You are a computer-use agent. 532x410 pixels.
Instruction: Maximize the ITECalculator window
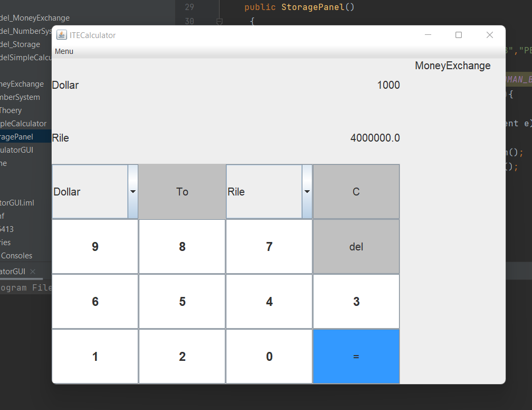pos(458,35)
